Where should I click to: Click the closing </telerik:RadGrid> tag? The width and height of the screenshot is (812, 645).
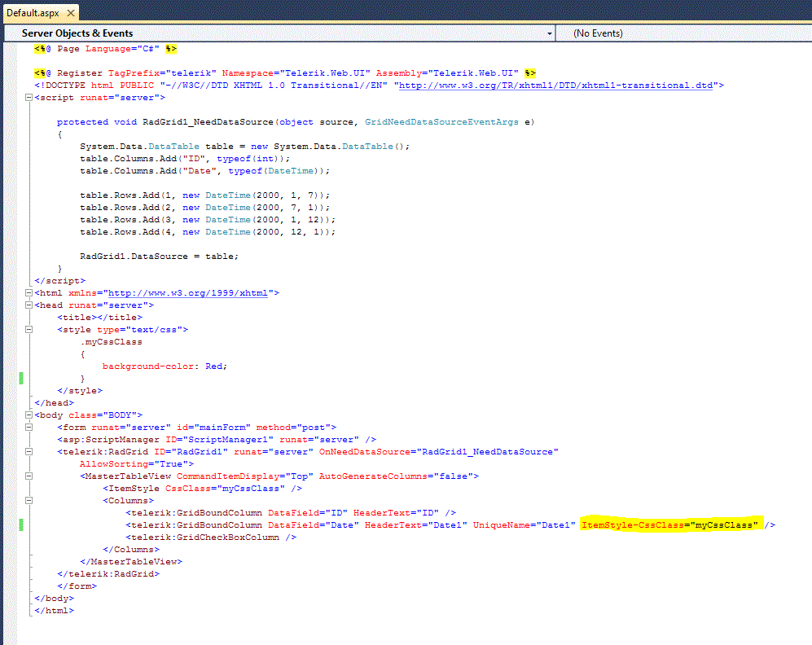coord(108,574)
